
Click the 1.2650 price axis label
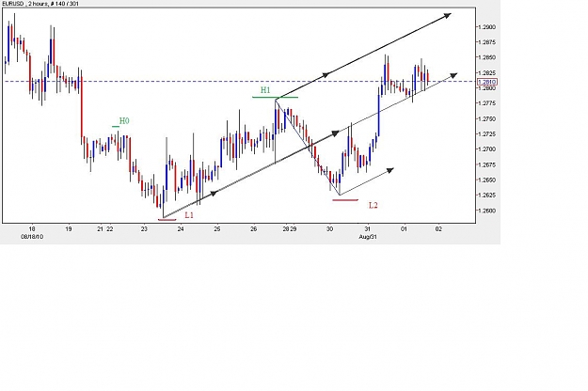tap(487, 180)
